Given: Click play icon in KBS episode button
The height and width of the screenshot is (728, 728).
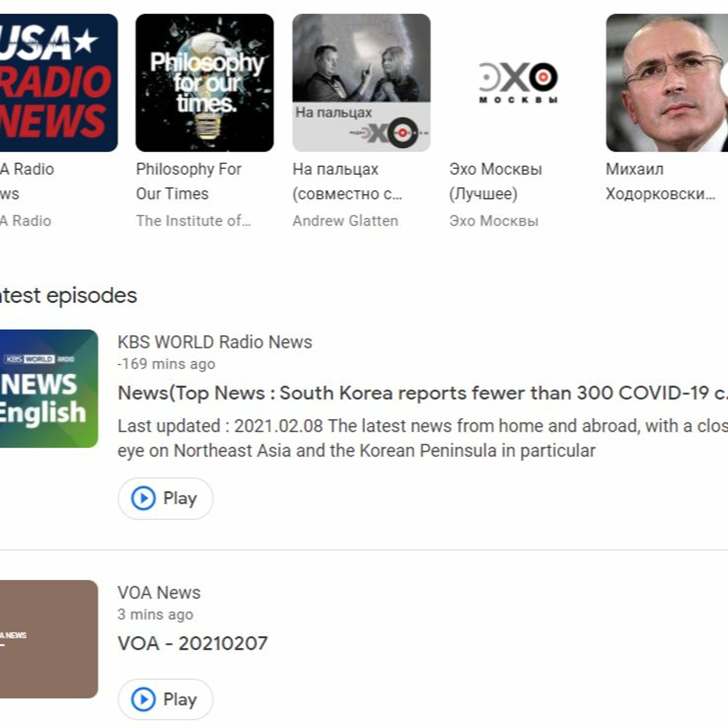Looking at the screenshot, I should (143, 498).
